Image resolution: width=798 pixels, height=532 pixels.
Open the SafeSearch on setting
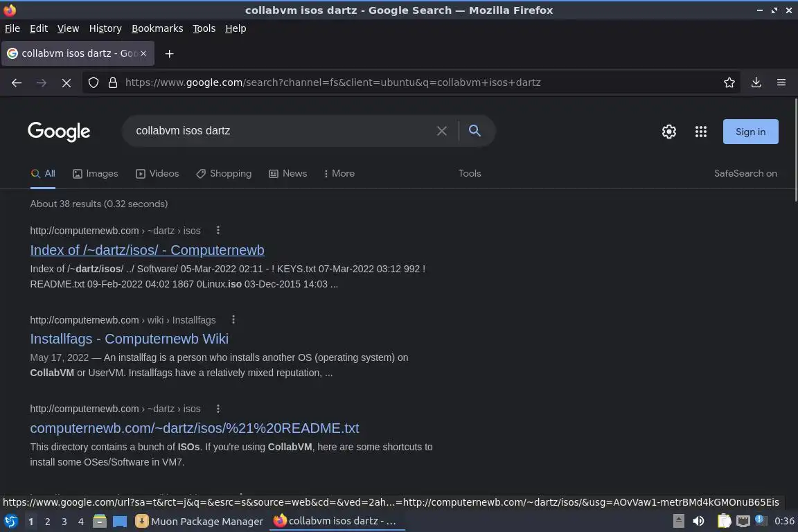(745, 174)
